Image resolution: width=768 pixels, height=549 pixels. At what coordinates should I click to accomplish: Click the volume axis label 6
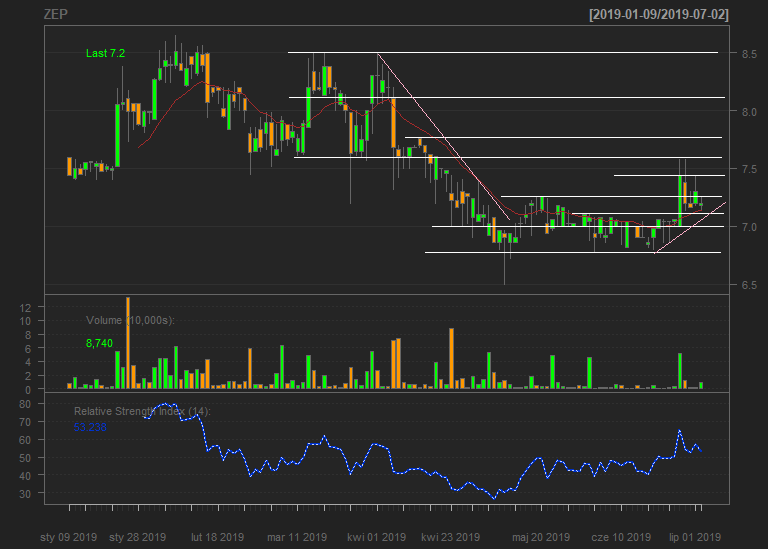pyautogui.click(x=27, y=349)
